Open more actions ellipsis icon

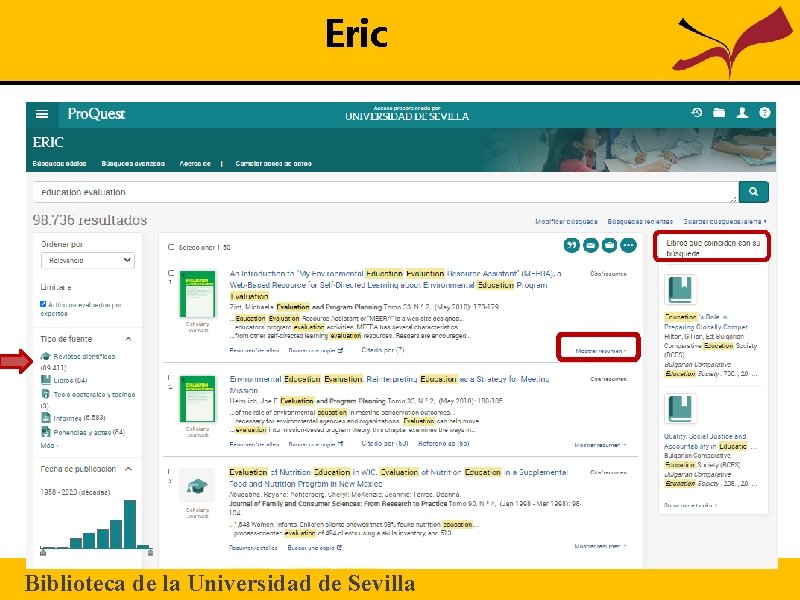point(628,245)
